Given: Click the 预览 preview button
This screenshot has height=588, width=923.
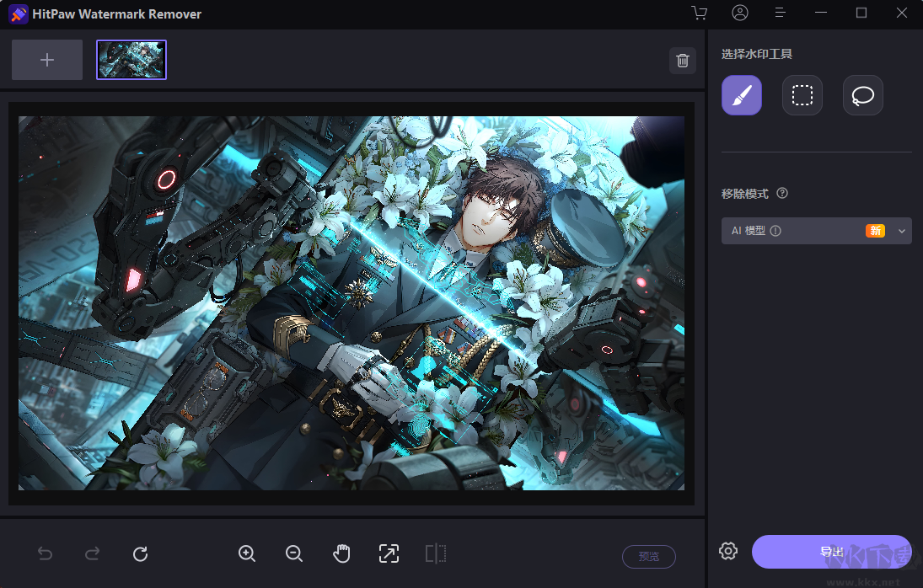Looking at the screenshot, I should (x=649, y=556).
